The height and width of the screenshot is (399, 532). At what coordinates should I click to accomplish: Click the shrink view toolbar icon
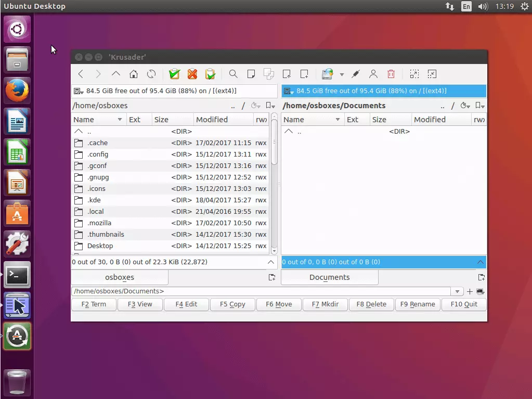point(432,74)
